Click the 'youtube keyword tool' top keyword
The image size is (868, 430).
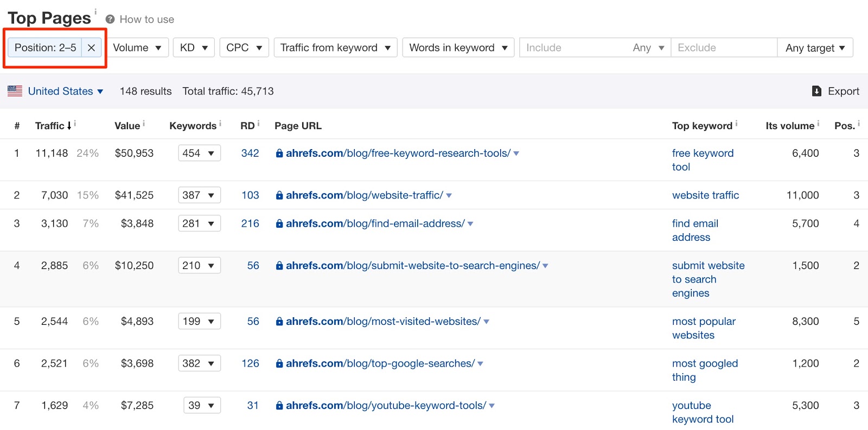tap(703, 412)
